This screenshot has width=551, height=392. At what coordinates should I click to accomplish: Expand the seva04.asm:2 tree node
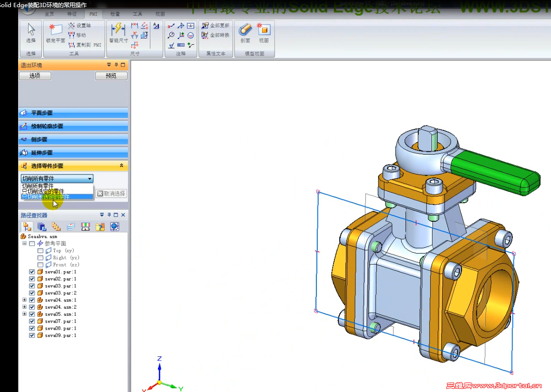[25, 307]
